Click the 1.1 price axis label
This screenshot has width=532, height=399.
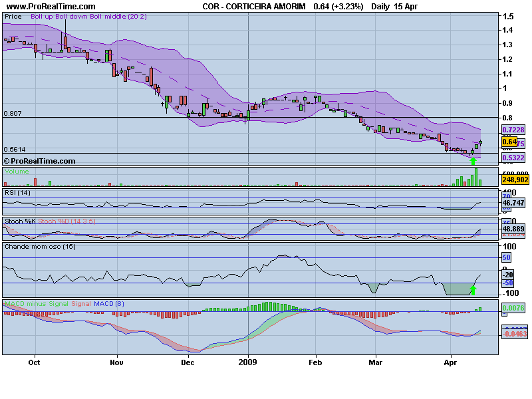(508, 74)
